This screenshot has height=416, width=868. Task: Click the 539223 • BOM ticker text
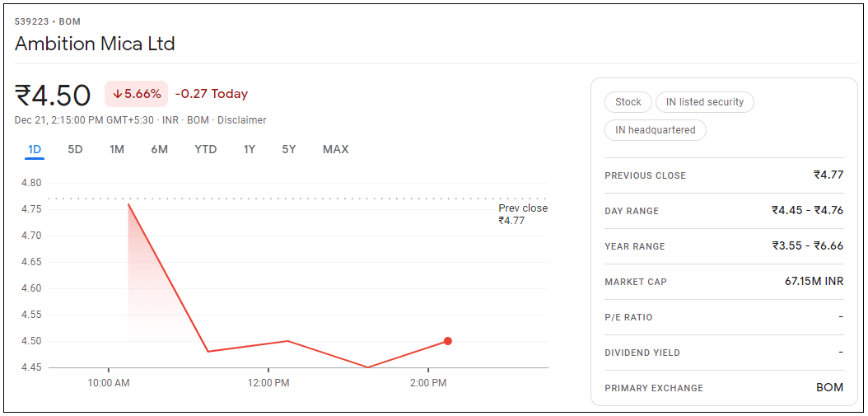(x=48, y=21)
